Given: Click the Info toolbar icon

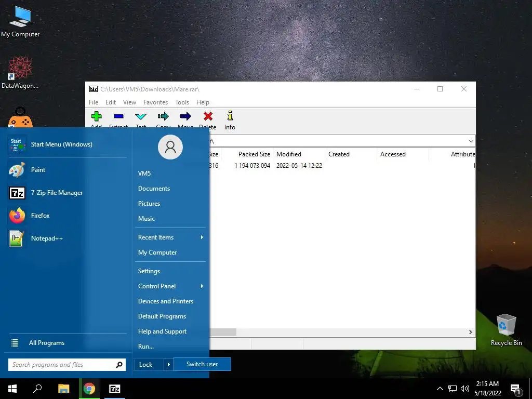Looking at the screenshot, I should (230, 116).
